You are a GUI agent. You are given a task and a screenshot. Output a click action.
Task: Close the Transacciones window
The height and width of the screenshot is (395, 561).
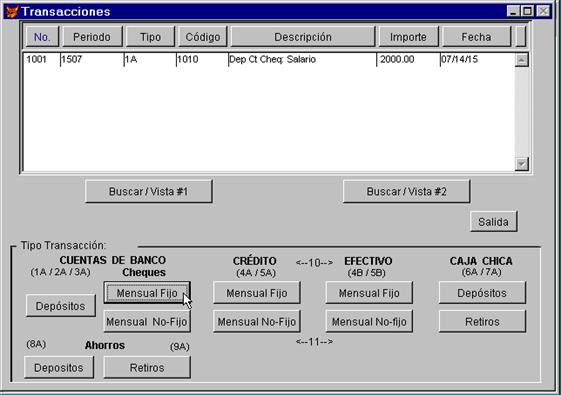click(x=543, y=11)
